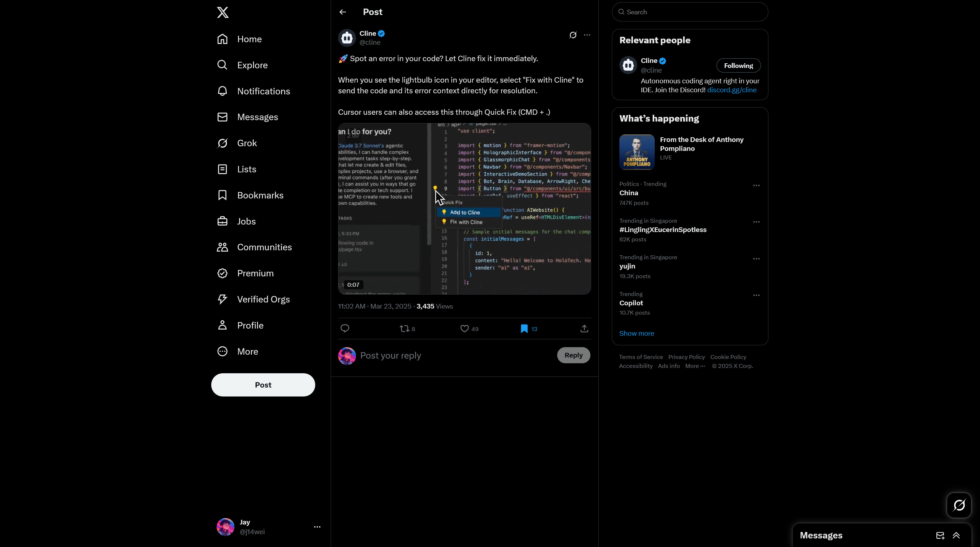980x547 pixels.
Task: Open Grok from the sidebar
Action: point(237,143)
